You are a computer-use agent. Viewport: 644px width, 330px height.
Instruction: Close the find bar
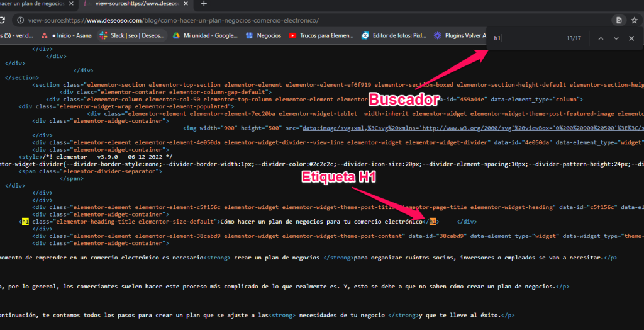631,38
